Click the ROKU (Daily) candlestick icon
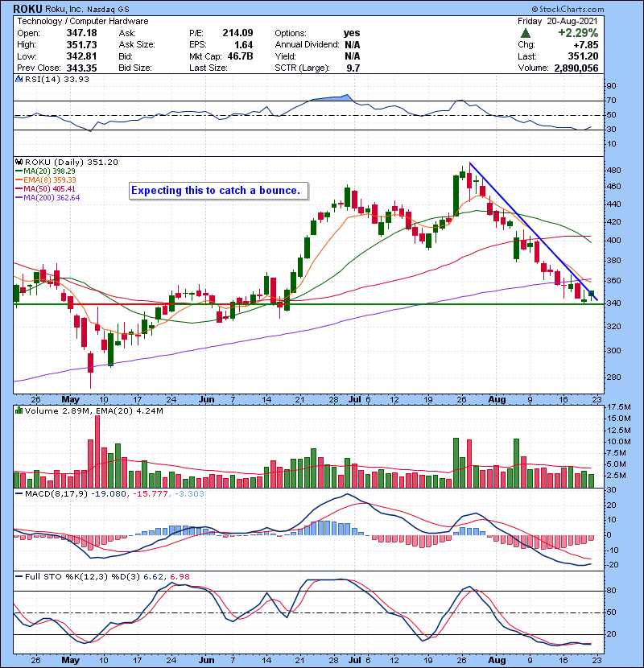 pyautogui.click(x=19, y=163)
